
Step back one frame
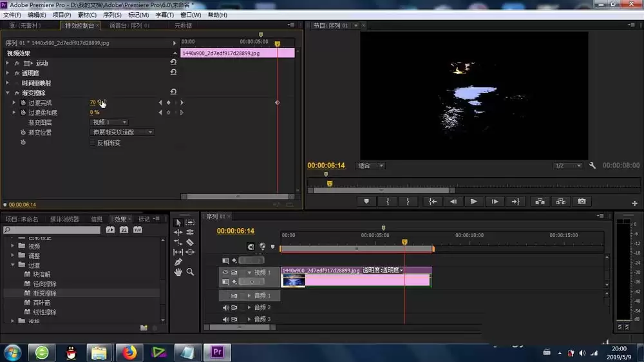point(453,202)
